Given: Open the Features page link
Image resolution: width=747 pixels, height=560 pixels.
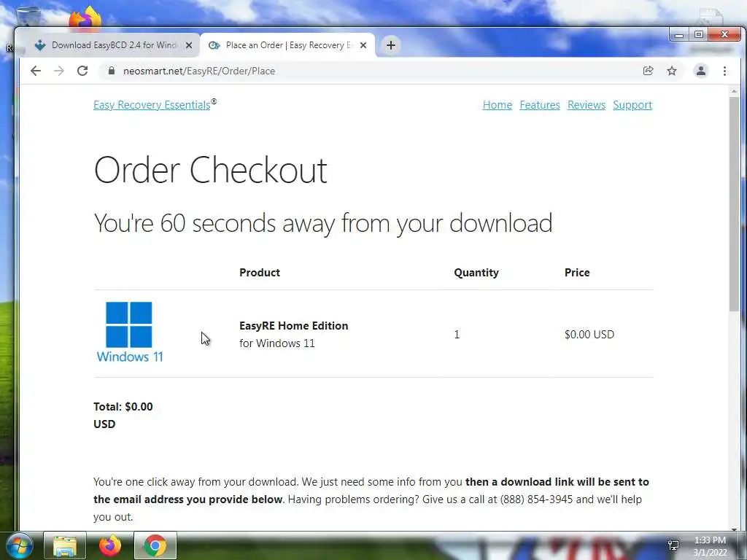Looking at the screenshot, I should (540, 105).
